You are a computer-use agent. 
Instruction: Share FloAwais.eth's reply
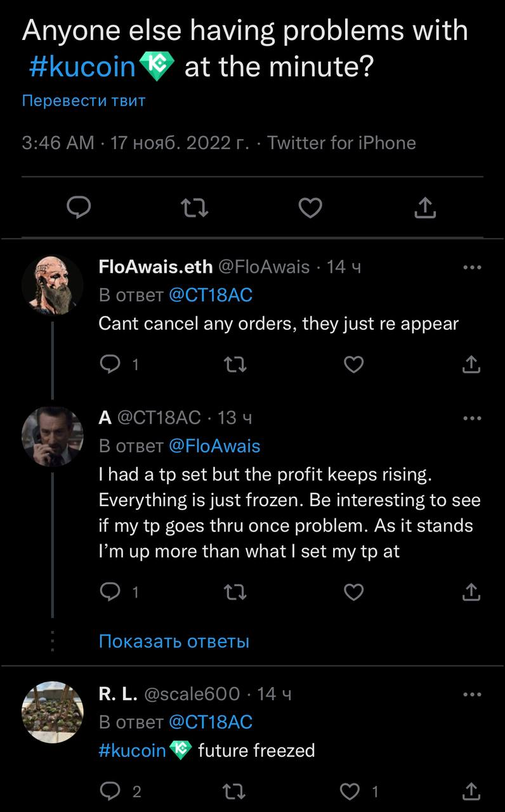(x=470, y=364)
